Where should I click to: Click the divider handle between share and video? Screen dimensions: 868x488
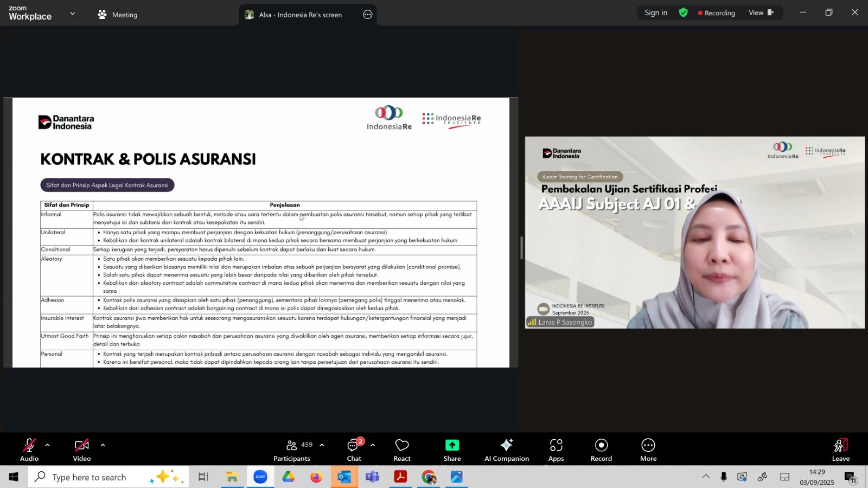click(x=521, y=248)
